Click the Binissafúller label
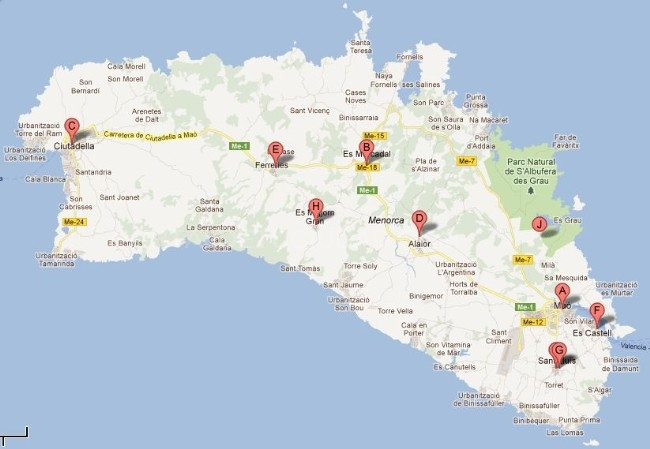The image size is (650, 449). (539, 405)
